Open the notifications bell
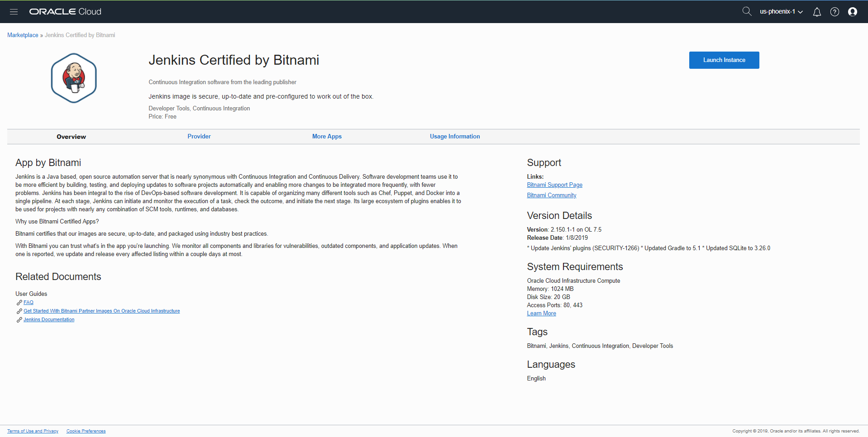Screen dimensions: 868x437 [x=817, y=12]
